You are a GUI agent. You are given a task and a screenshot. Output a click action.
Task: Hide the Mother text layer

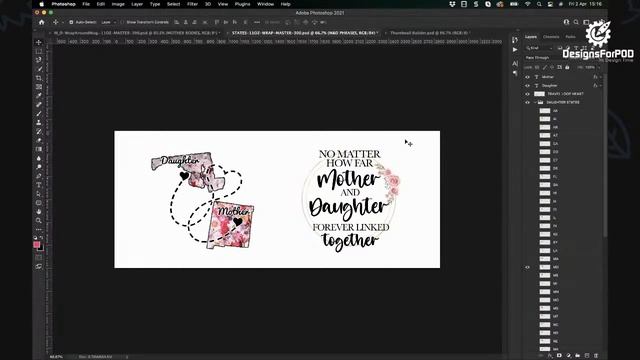[527, 77]
